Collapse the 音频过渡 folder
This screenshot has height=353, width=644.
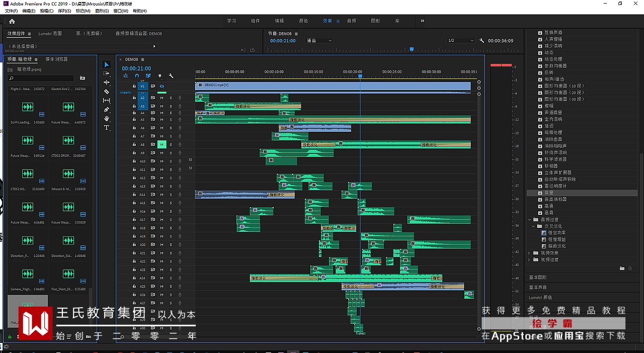pos(530,220)
